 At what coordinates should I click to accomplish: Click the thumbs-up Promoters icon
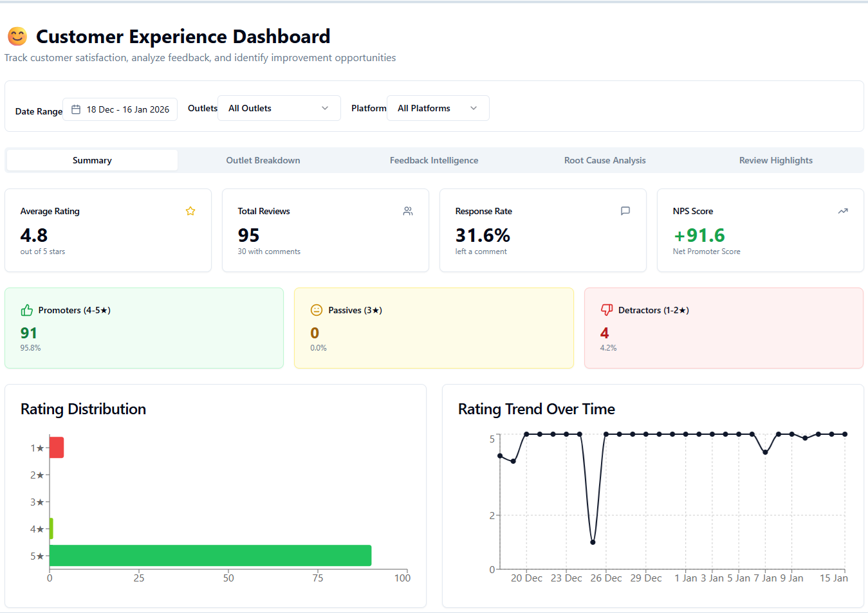26,310
